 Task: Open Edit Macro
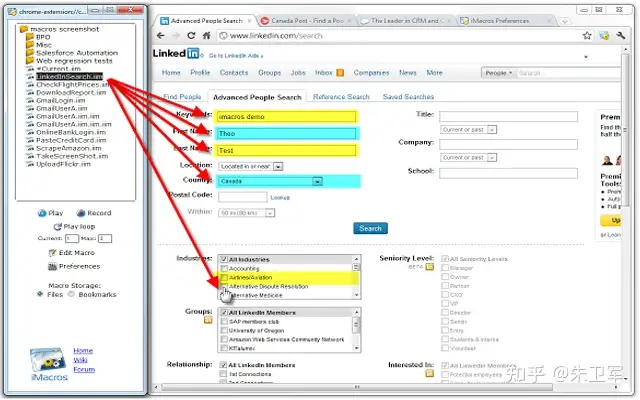71,253
